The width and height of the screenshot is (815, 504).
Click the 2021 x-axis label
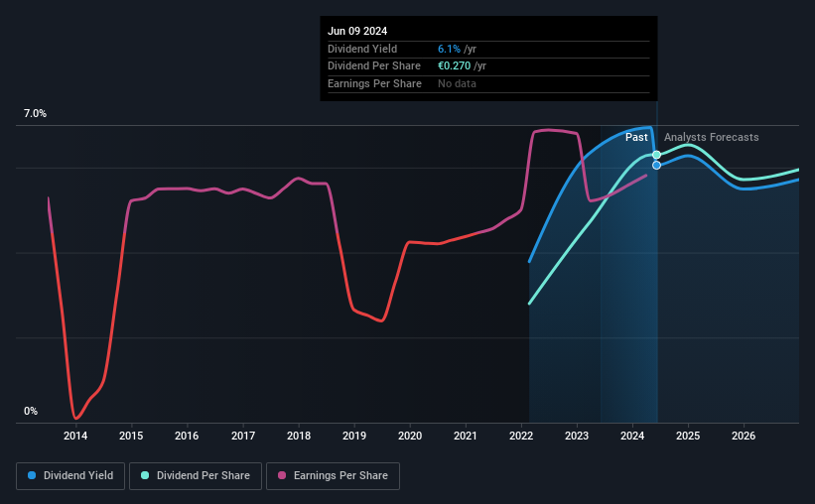466,436
